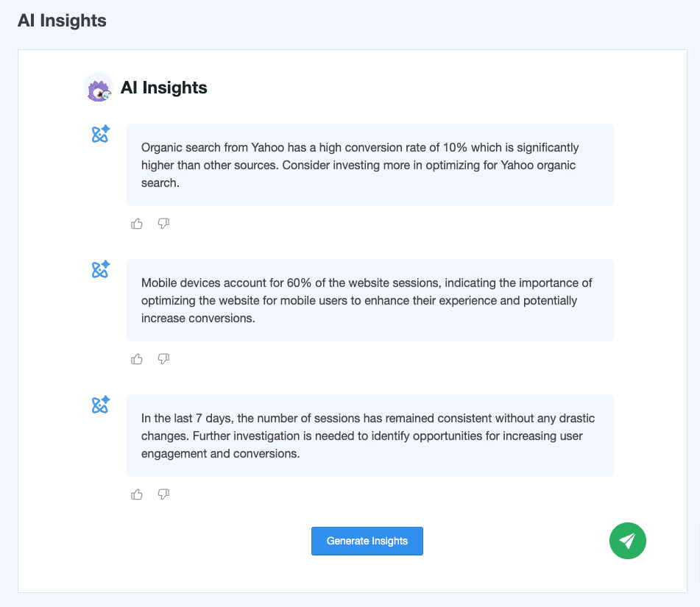Select the mobile sessions insight card
The width and height of the screenshot is (700, 607).
371,300
